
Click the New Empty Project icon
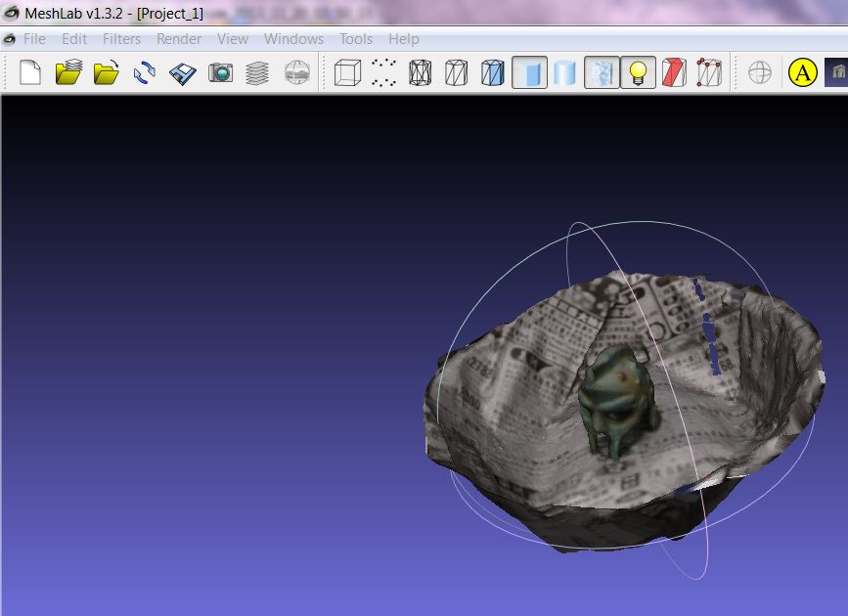click(x=30, y=72)
